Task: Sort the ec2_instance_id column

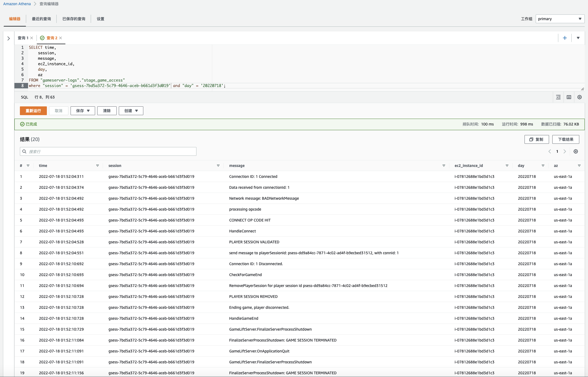Action: click(x=507, y=166)
